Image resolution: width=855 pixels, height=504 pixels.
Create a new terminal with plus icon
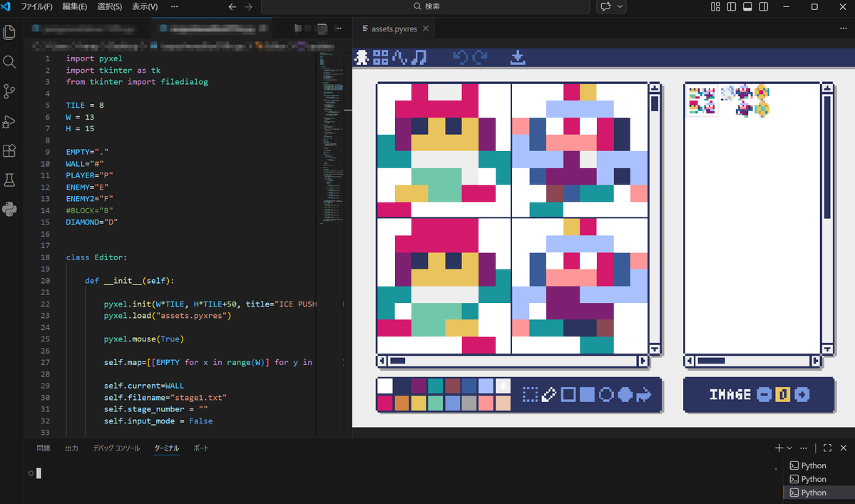[x=779, y=448]
